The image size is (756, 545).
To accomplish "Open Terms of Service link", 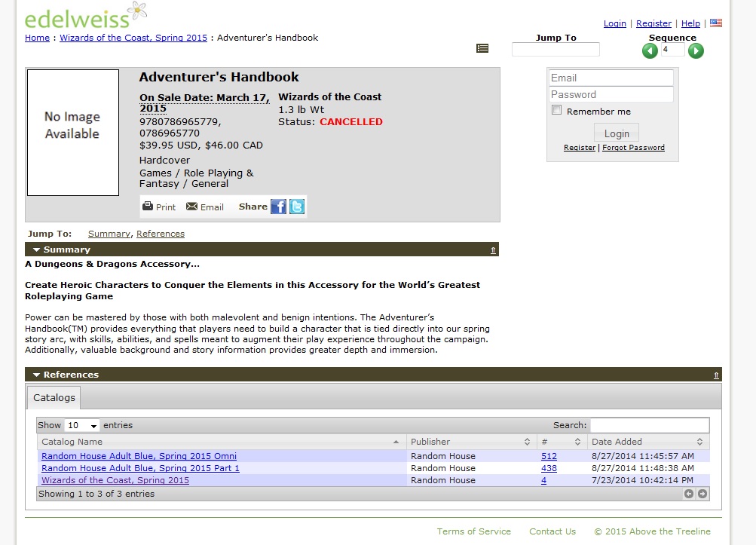I will point(474,531).
